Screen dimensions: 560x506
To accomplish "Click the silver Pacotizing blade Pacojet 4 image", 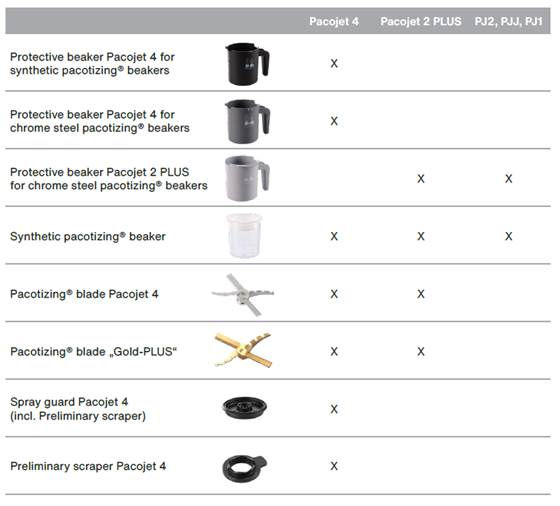I will [243, 295].
